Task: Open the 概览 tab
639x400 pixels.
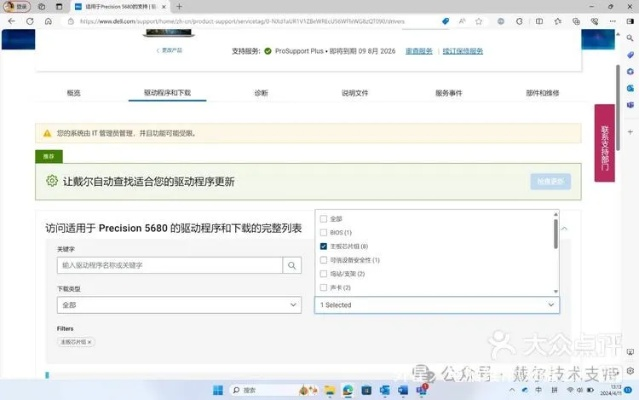Action: click(73, 92)
